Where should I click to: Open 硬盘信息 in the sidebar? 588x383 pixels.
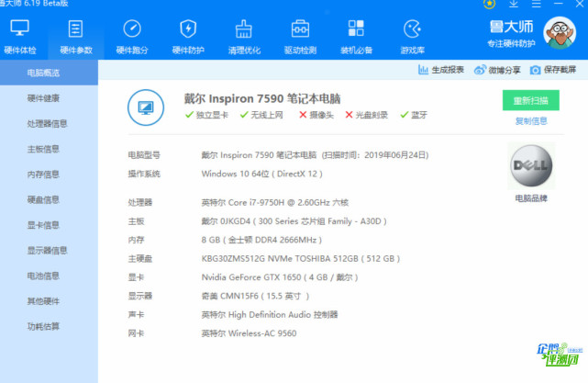43,199
